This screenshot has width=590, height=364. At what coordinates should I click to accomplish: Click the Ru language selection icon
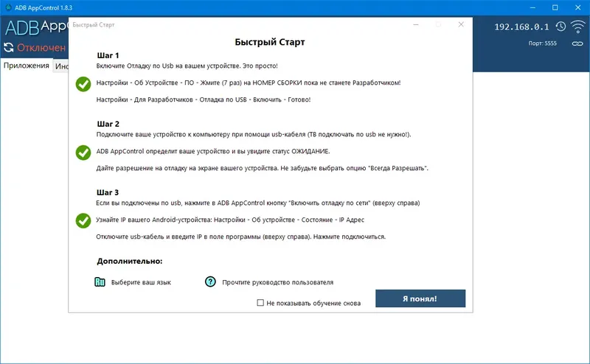(100, 281)
